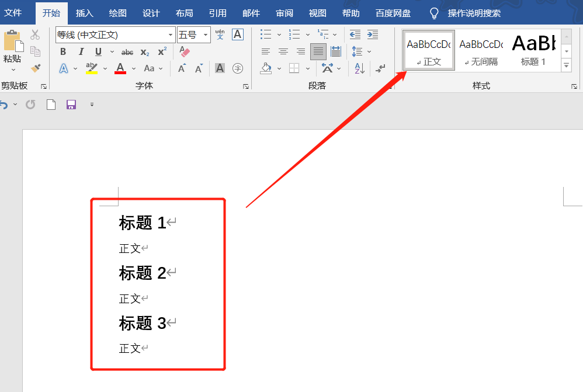This screenshot has height=392, width=583.
Task: Click Increase Font Size icon
Action: 182,68
